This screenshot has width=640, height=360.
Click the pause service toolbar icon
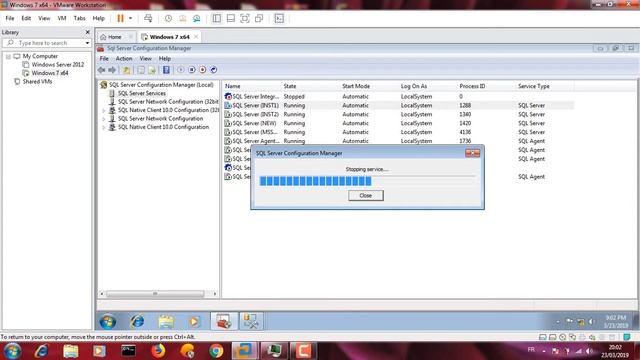191,70
